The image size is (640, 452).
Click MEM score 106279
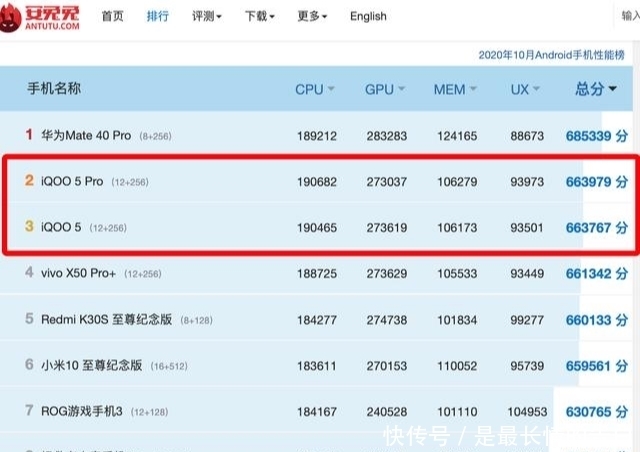[457, 182]
